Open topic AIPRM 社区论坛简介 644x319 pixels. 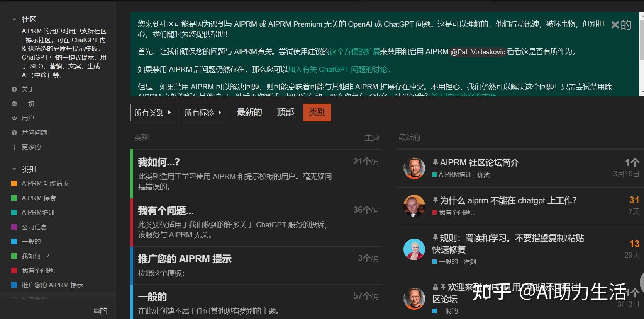tap(480, 162)
